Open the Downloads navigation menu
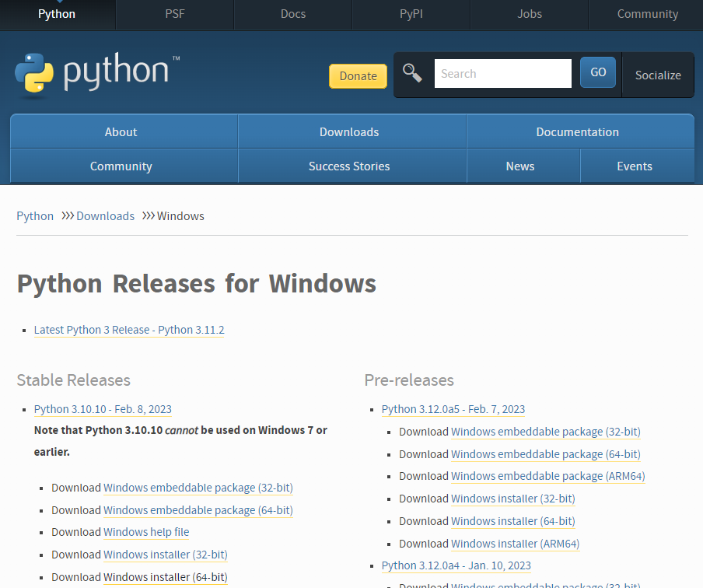The image size is (703, 588). [349, 131]
